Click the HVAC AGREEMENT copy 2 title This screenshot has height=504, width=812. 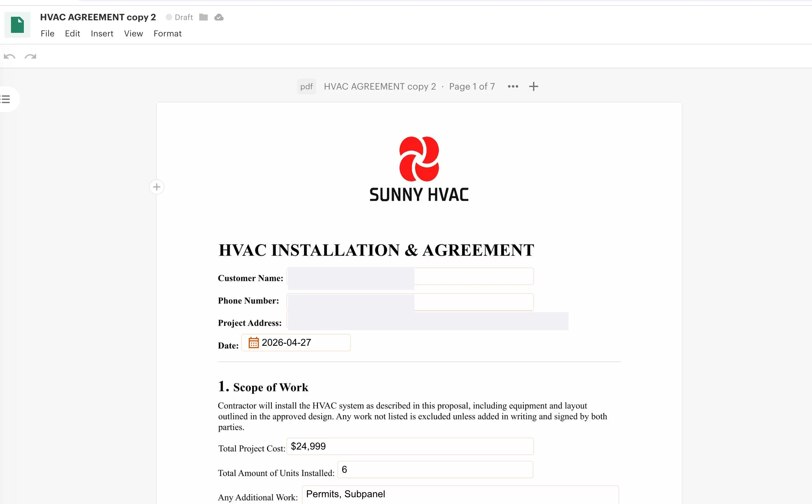[x=98, y=17]
